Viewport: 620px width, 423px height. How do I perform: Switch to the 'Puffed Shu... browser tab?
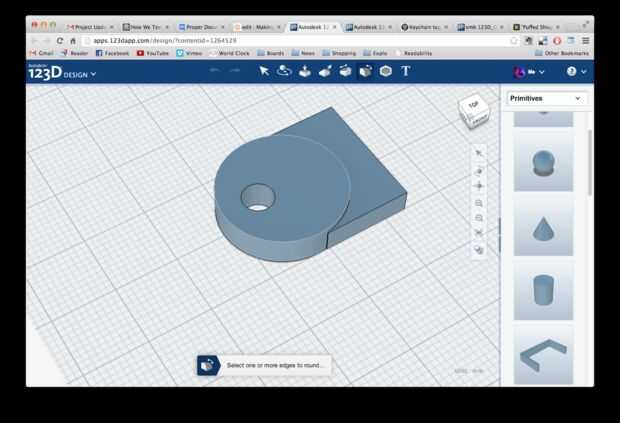tap(536, 27)
